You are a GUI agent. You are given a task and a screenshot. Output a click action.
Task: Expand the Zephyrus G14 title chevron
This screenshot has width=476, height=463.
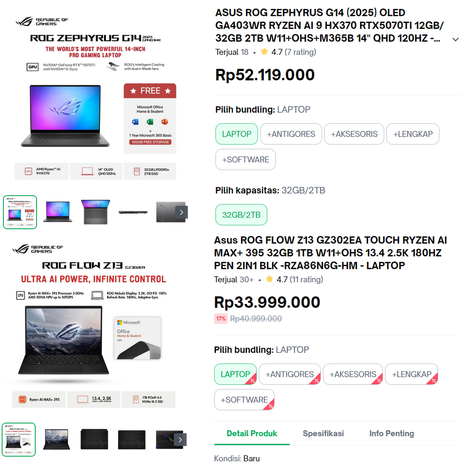[x=455, y=40]
